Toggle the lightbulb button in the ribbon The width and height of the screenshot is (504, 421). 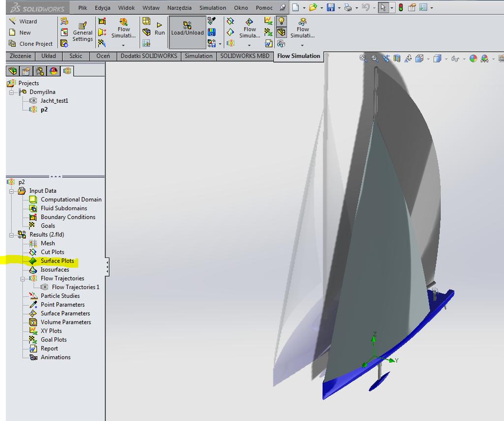282,21
